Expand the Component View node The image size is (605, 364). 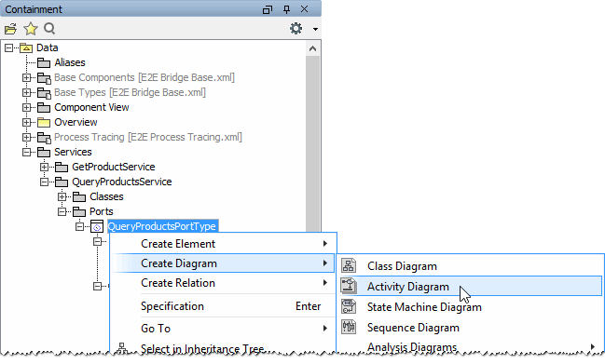click(26, 107)
